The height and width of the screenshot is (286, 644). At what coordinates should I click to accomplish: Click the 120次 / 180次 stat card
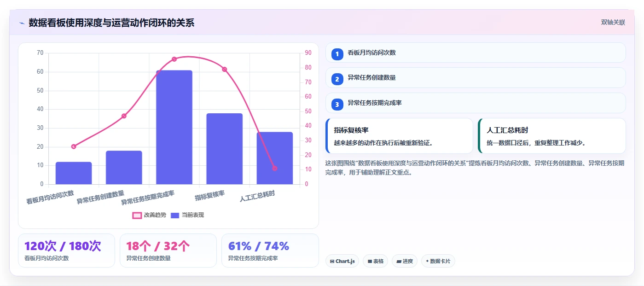(x=66, y=251)
